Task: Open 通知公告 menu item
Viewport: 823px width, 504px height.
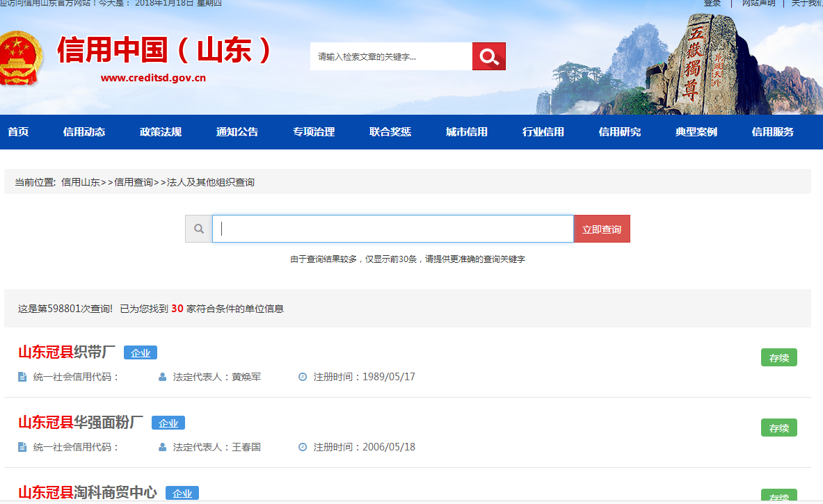Action: [237, 131]
